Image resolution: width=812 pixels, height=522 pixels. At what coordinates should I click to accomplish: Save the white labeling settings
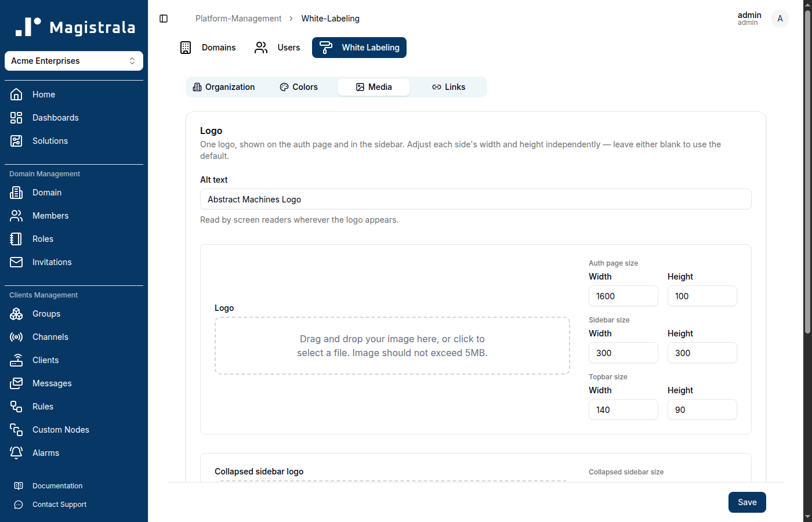coord(747,502)
